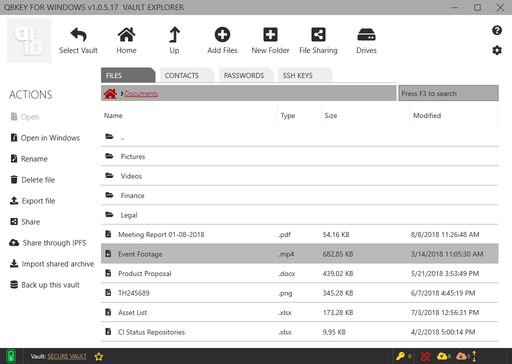Click the 3/14/2018 11:05:30 AM date cell
512x364 pixels.
pos(447,254)
